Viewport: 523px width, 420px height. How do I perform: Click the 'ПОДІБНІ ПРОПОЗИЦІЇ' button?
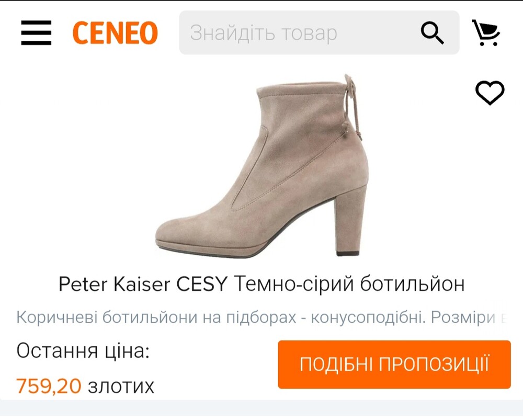(x=394, y=364)
